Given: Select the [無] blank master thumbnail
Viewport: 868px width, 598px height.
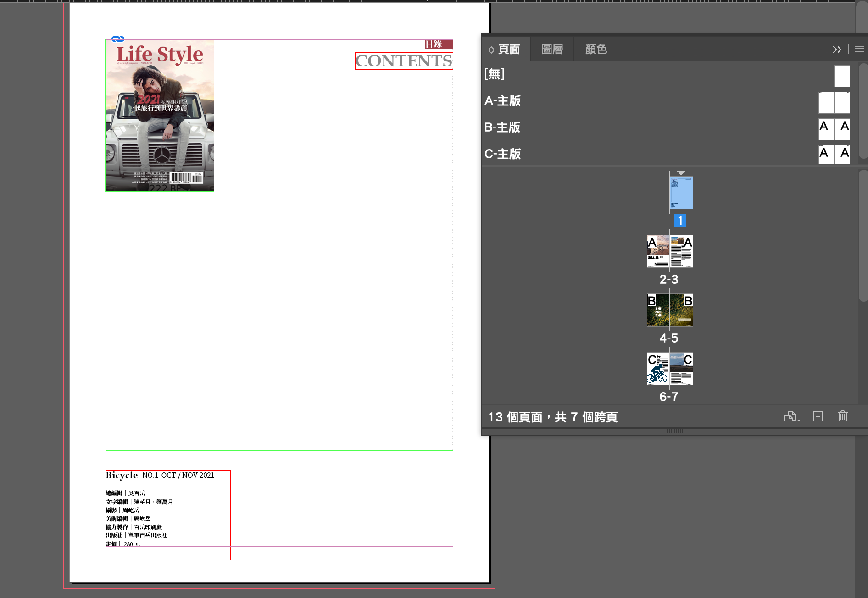Looking at the screenshot, I should 841,76.
